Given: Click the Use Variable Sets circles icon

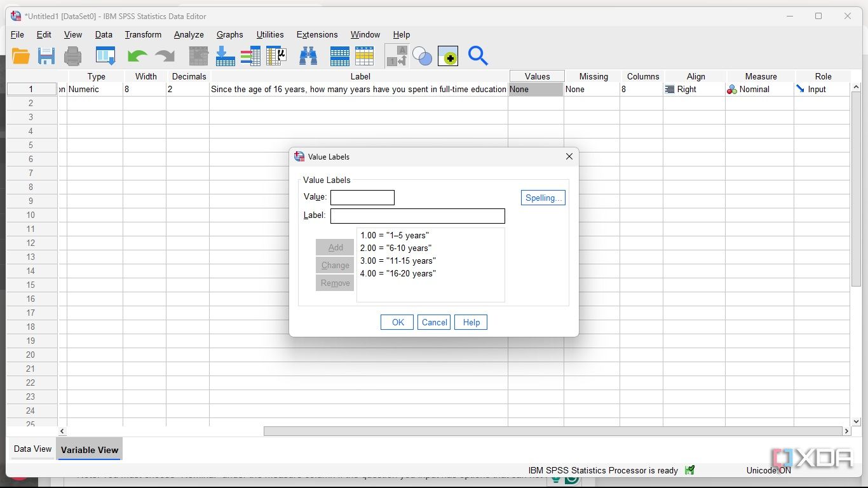Looking at the screenshot, I should (422, 56).
